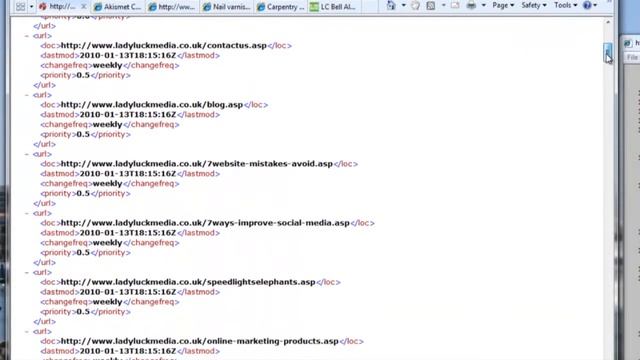
Task: Click the 7website-mistakes-avoid.asp URL text
Action: (197, 164)
